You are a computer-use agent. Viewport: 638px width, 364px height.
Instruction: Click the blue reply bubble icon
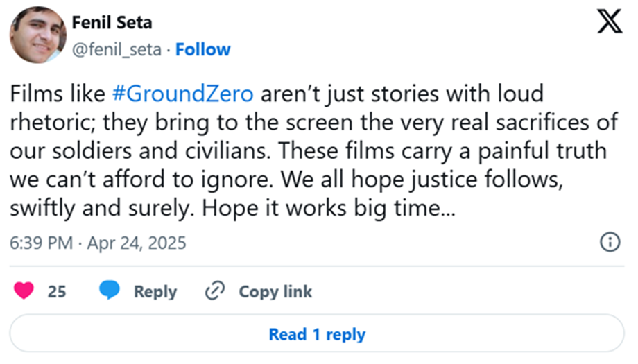coord(109,291)
